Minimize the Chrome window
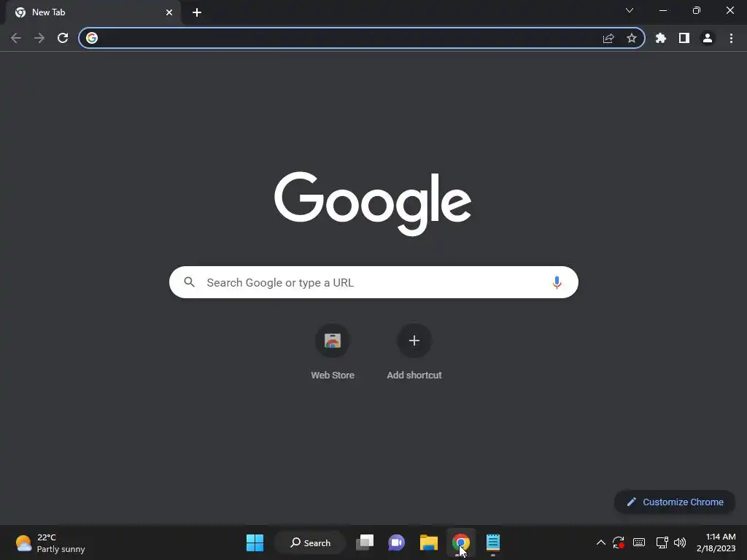The width and height of the screenshot is (747, 560). point(662,10)
